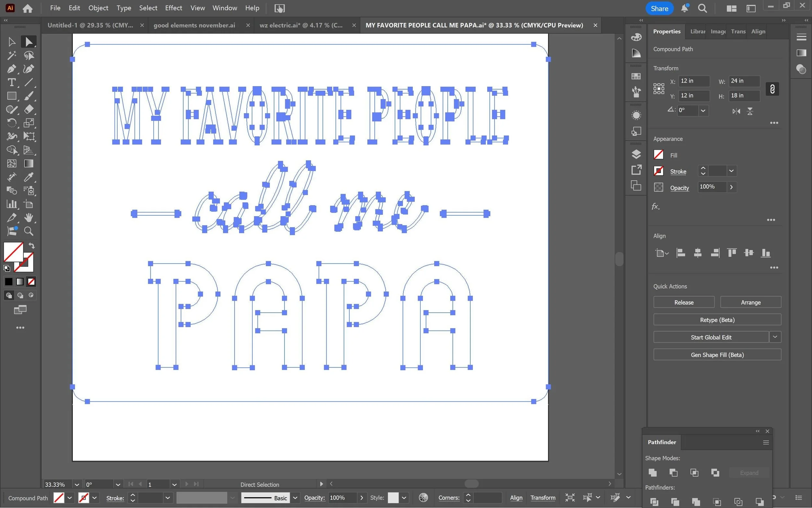Select the Magic Wand tool
The height and width of the screenshot is (508, 812).
pyautogui.click(x=11, y=55)
